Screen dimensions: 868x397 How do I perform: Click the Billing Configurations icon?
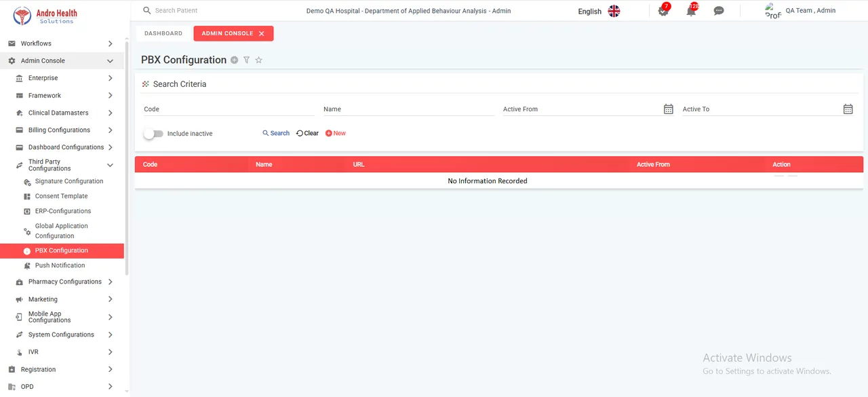tap(19, 130)
